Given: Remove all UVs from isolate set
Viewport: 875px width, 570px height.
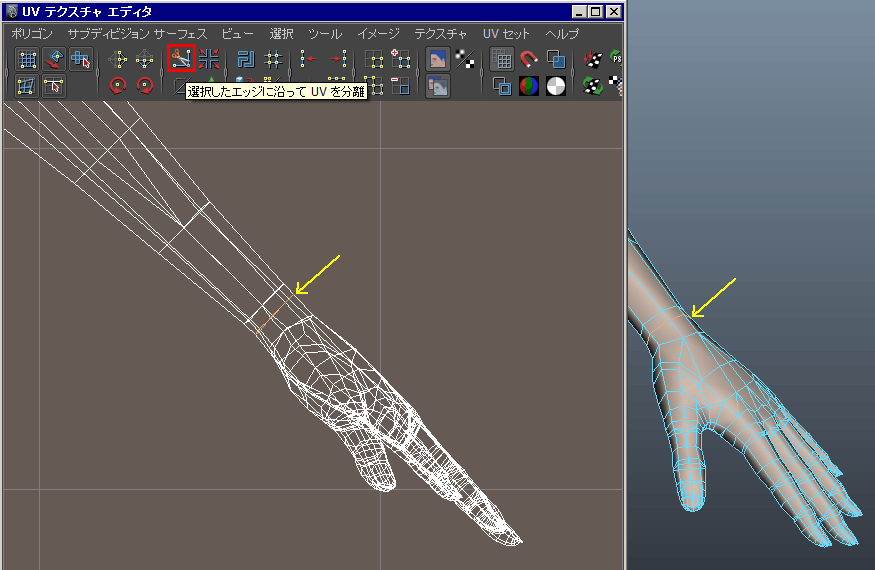Looking at the screenshot, I should coord(375,87).
